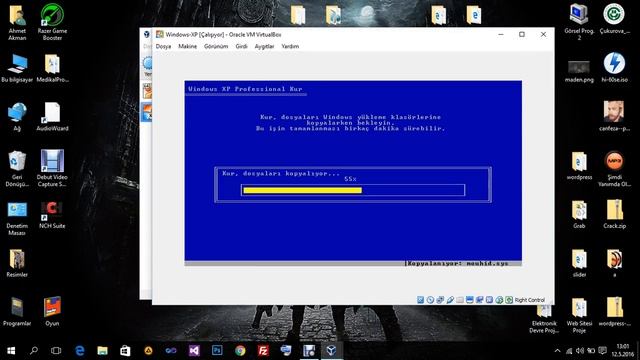The width and height of the screenshot is (640, 360).
Task: Click the Right Control host key label
Action: pos(530,300)
